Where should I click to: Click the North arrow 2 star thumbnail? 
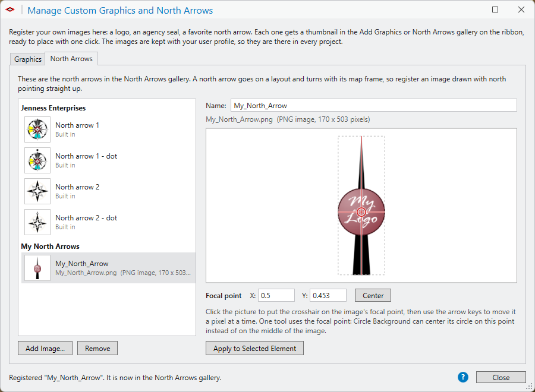point(37,191)
